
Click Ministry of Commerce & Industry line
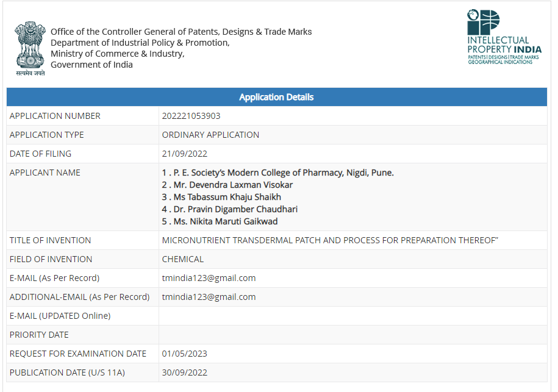pos(118,54)
